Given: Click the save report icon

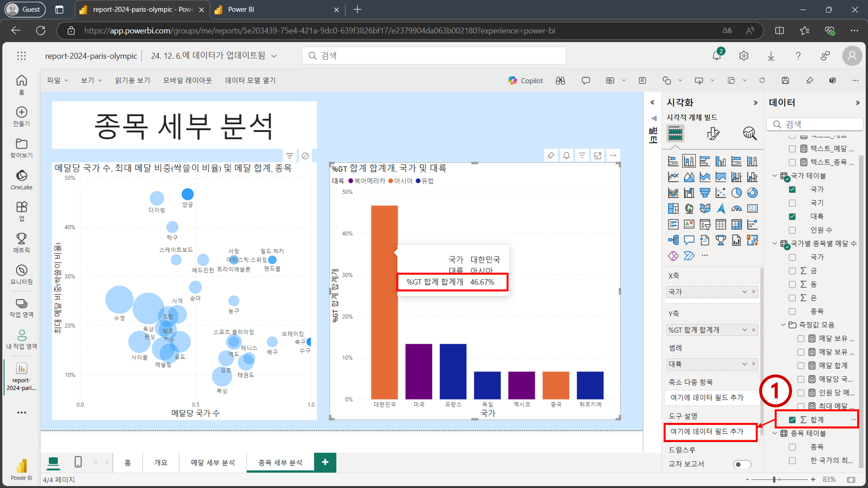Looking at the screenshot, I should coord(785,80).
